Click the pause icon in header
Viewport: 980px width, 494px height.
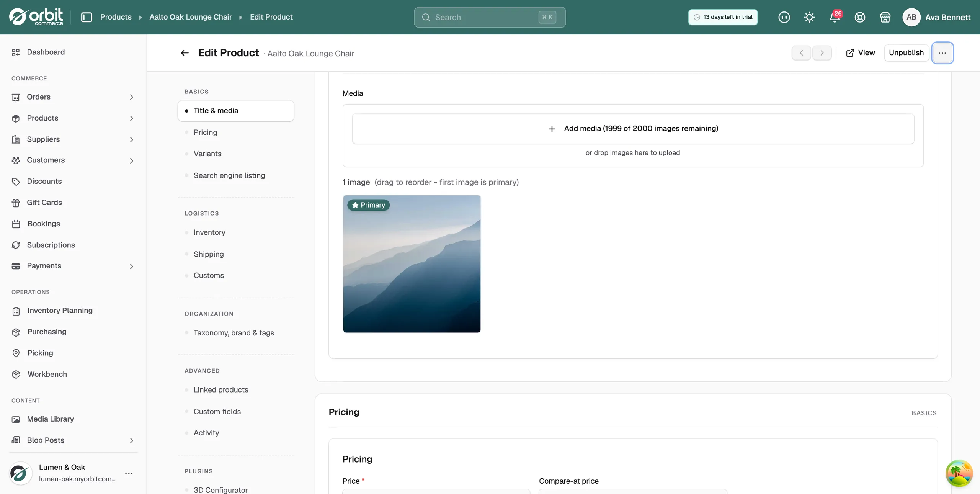pyautogui.click(x=784, y=17)
